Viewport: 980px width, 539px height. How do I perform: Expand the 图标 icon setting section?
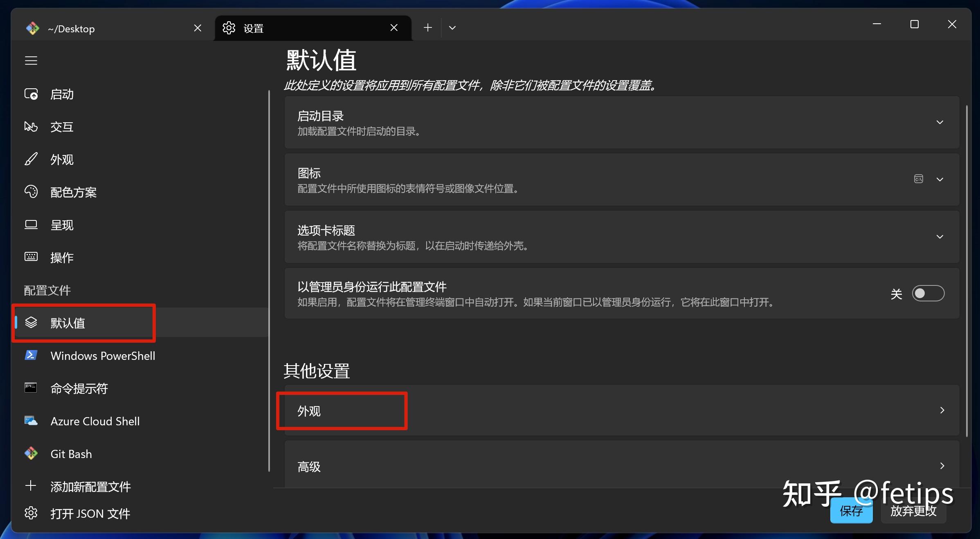point(940,180)
